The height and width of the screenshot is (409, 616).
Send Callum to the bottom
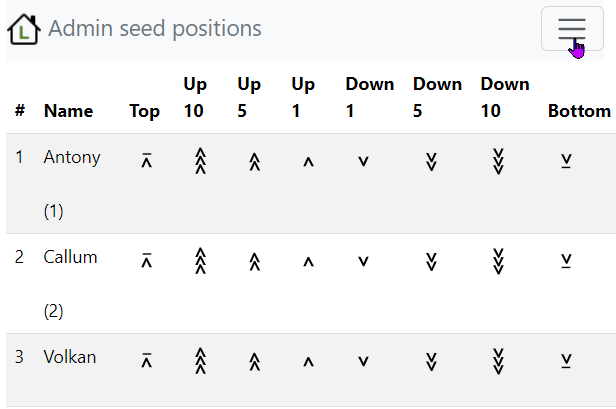pos(566,261)
